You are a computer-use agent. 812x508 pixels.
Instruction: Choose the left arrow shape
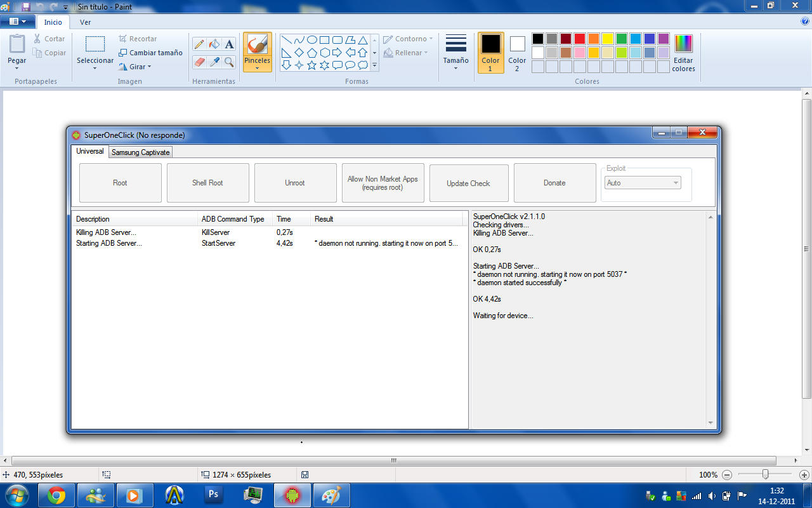[x=350, y=53]
